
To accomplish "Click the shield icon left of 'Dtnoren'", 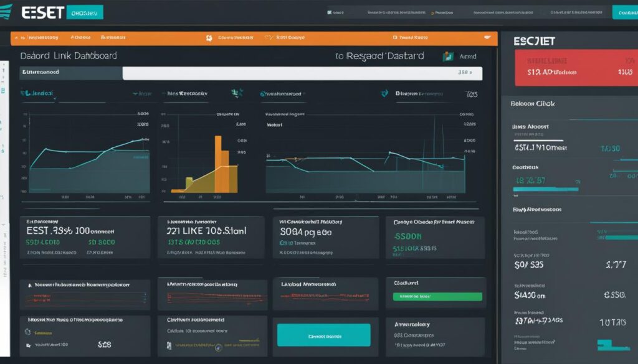I will point(384,94).
